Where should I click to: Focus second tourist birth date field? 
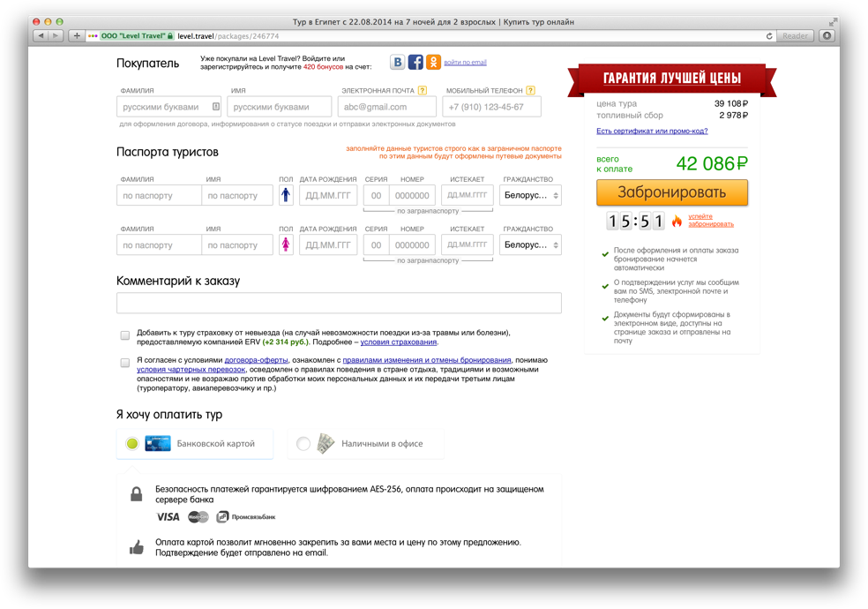[x=328, y=244]
